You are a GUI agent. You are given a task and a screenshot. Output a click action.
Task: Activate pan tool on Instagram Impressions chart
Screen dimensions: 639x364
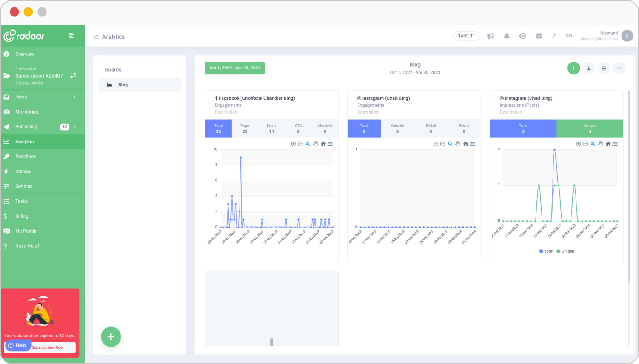tap(600, 144)
